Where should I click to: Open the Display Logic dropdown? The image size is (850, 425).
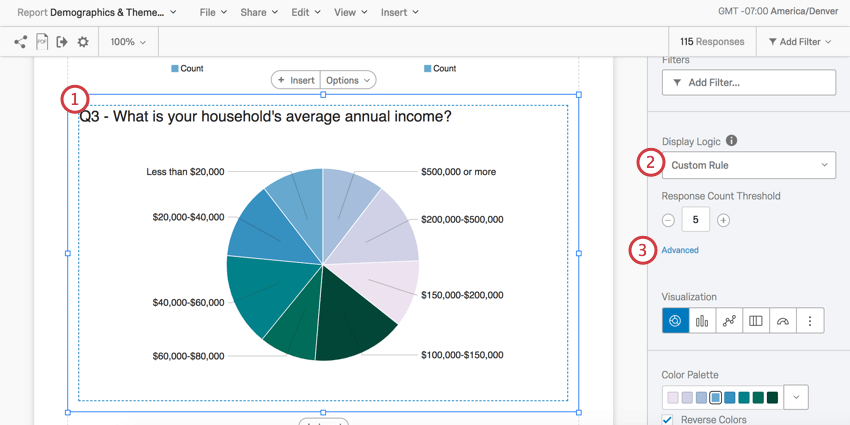pyautogui.click(x=748, y=165)
